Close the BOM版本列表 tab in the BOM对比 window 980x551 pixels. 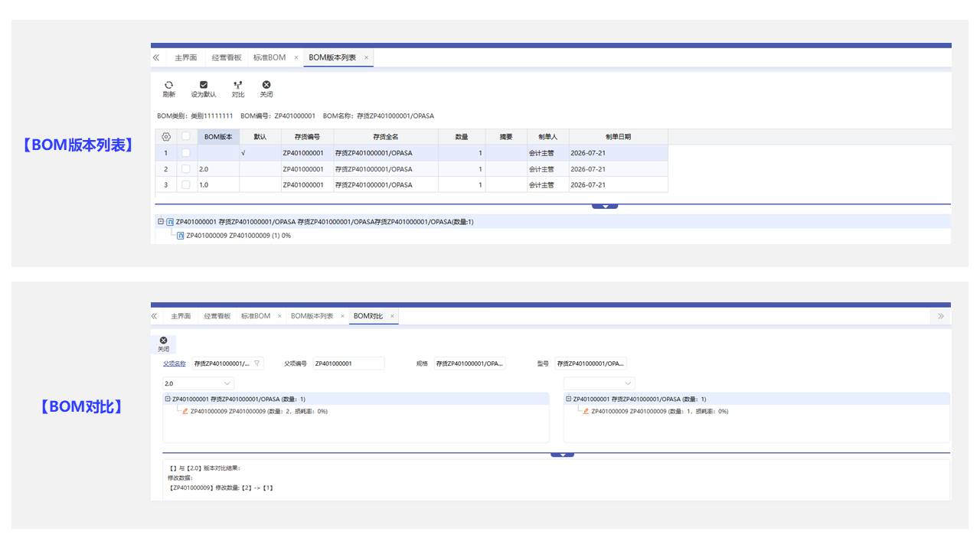[342, 316]
